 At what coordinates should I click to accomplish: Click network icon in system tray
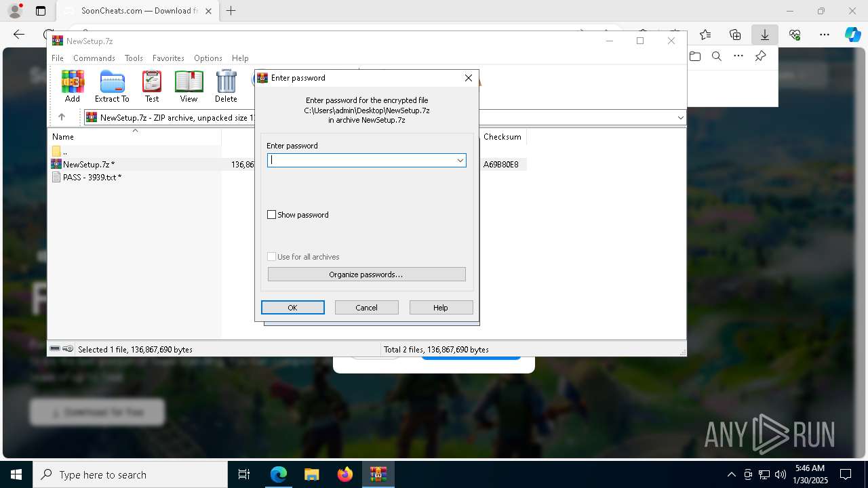764,474
